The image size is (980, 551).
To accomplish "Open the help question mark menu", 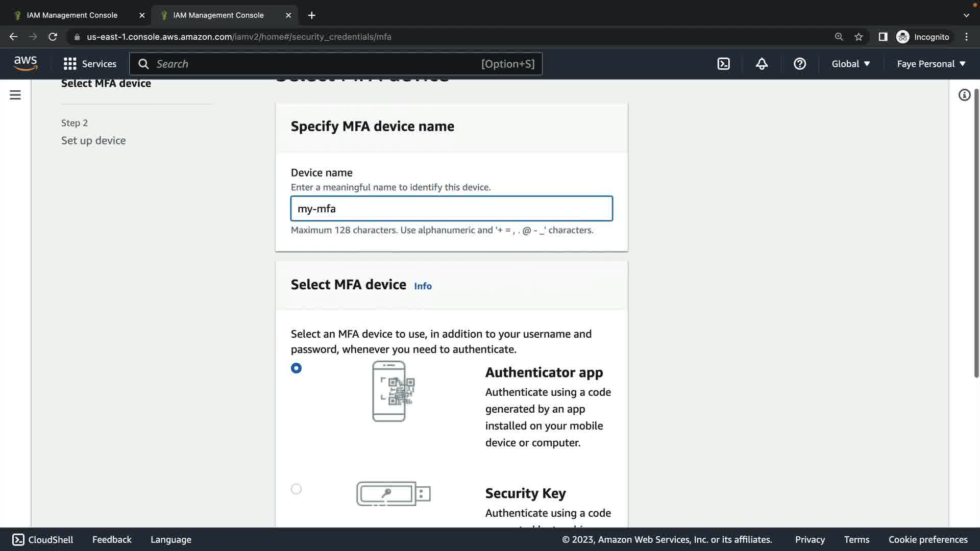I will pos(799,64).
